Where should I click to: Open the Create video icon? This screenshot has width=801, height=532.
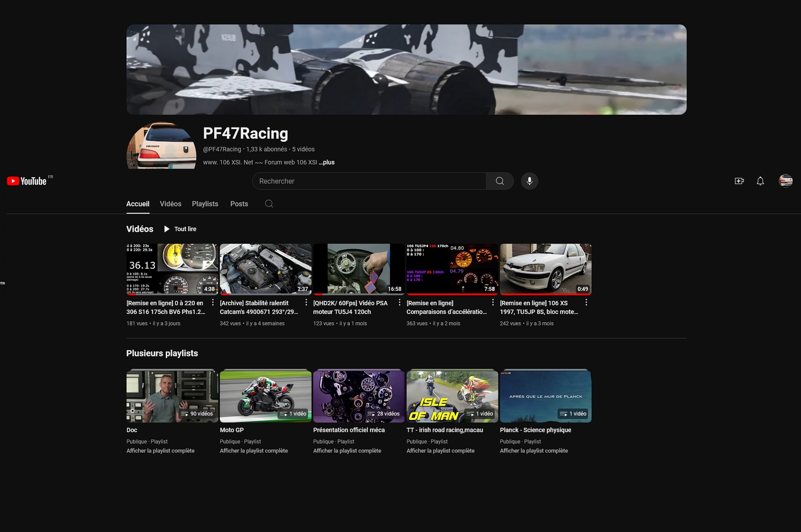click(739, 181)
